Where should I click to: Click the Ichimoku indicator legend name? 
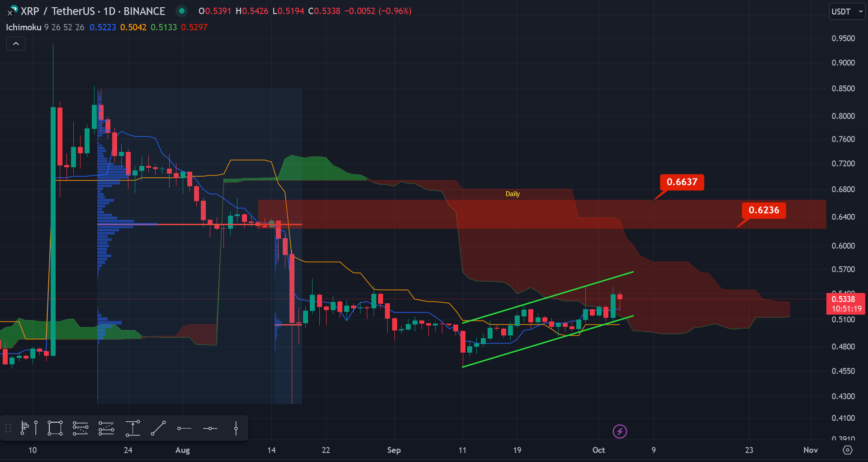coord(24,27)
